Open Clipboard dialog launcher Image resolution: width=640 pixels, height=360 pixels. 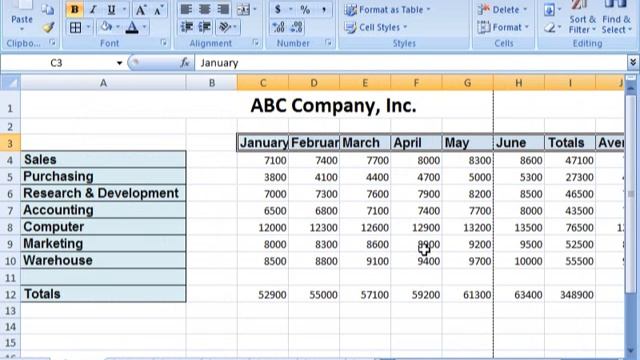coord(52,42)
